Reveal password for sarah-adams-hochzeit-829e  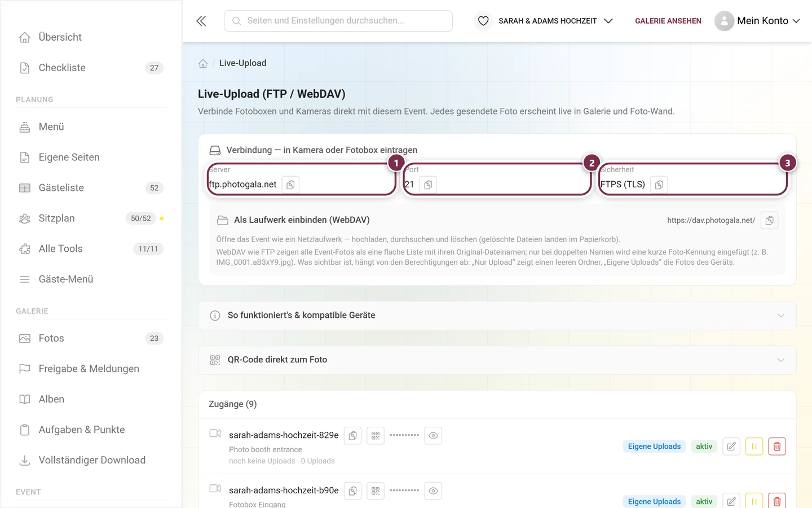(433, 436)
